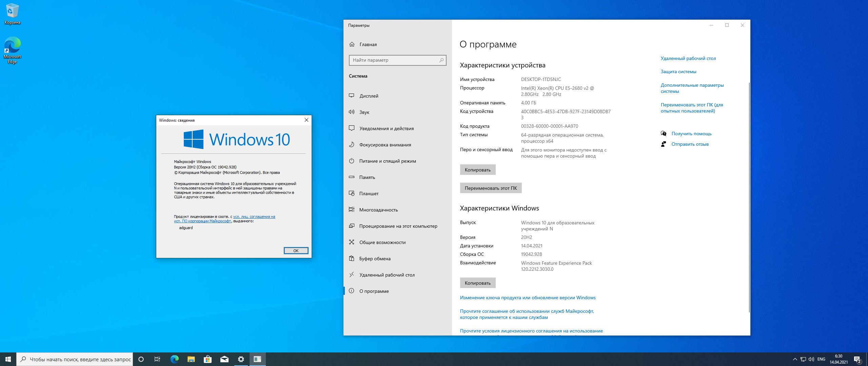Click the network icon in system tray

(x=803, y=359)
